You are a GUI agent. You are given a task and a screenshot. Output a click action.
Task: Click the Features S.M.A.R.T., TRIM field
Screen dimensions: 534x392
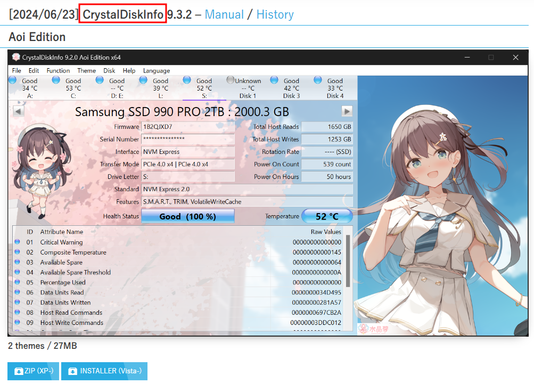click(x=247, y=202)
